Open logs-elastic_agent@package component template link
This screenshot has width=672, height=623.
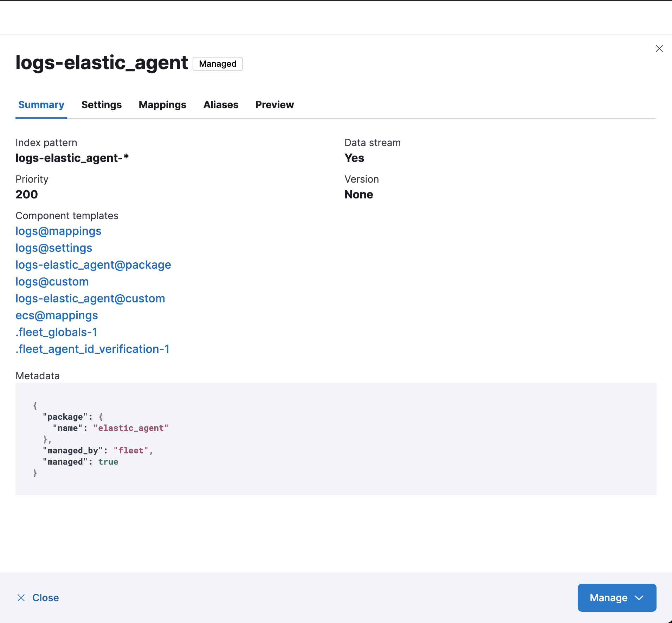pyautogui.click(x=93, y=265)
